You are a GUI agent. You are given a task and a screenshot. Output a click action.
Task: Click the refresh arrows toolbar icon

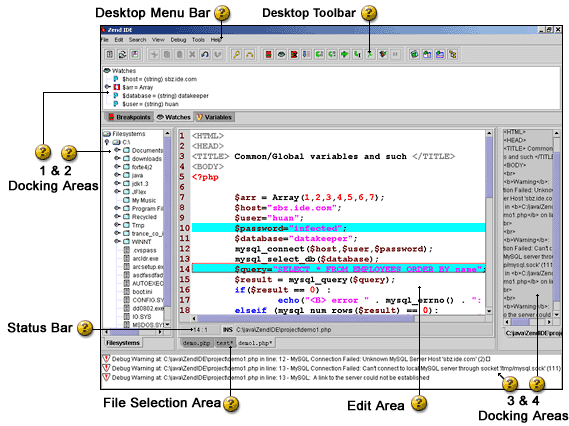point(122,54)
